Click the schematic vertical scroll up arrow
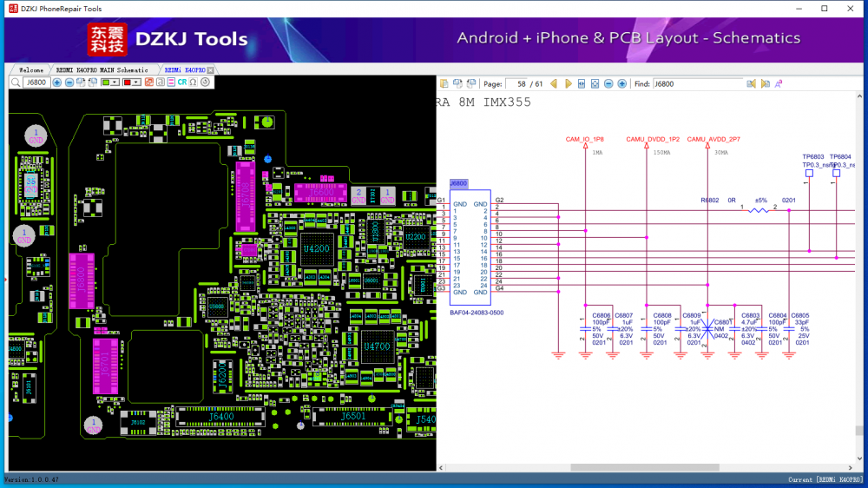 [x=859, y=96]
